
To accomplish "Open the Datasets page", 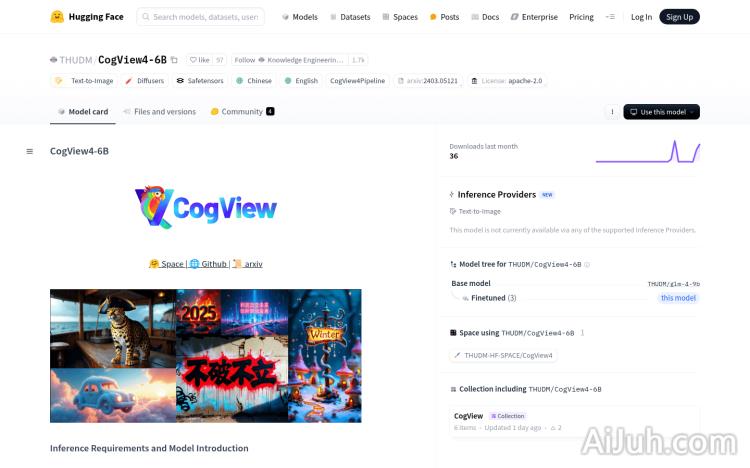I will (350, 17).
